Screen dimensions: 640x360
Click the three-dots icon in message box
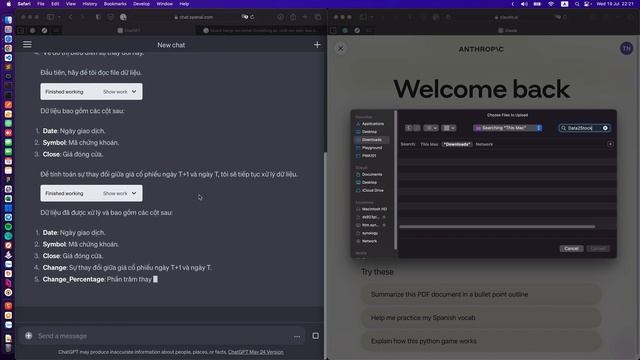point(297,336)
